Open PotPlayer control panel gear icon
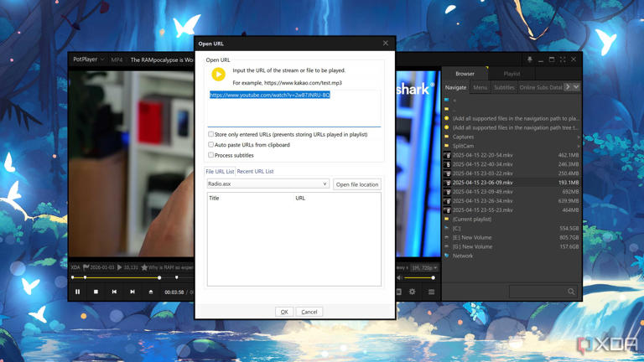The image size is (644, 362). [x=412, y=292]
